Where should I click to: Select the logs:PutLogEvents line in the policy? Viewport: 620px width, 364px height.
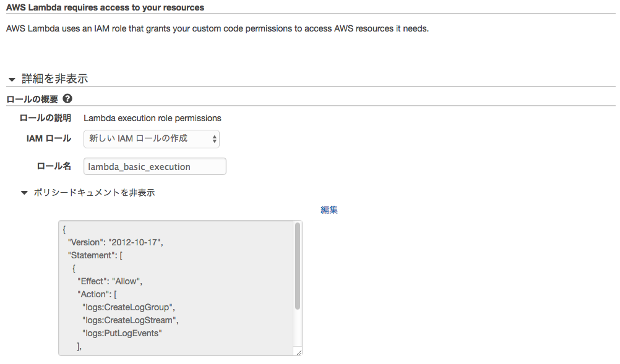[x=122, y=333]
